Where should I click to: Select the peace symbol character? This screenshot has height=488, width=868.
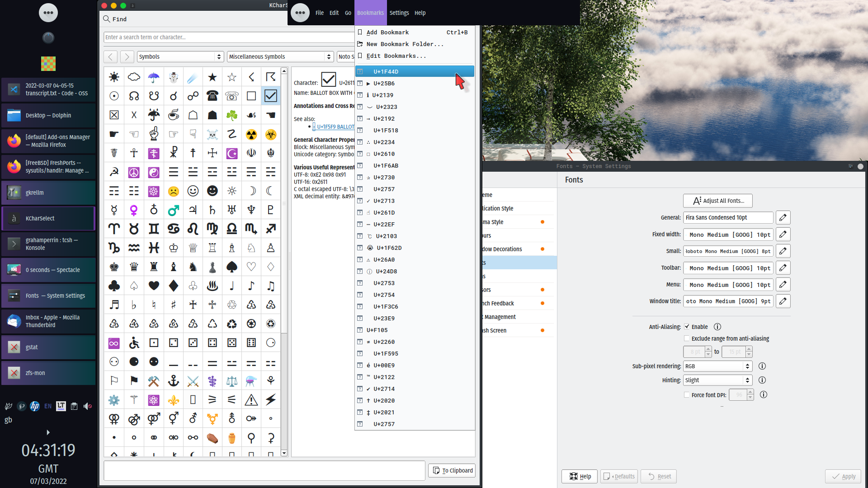(x=134, y=172)
